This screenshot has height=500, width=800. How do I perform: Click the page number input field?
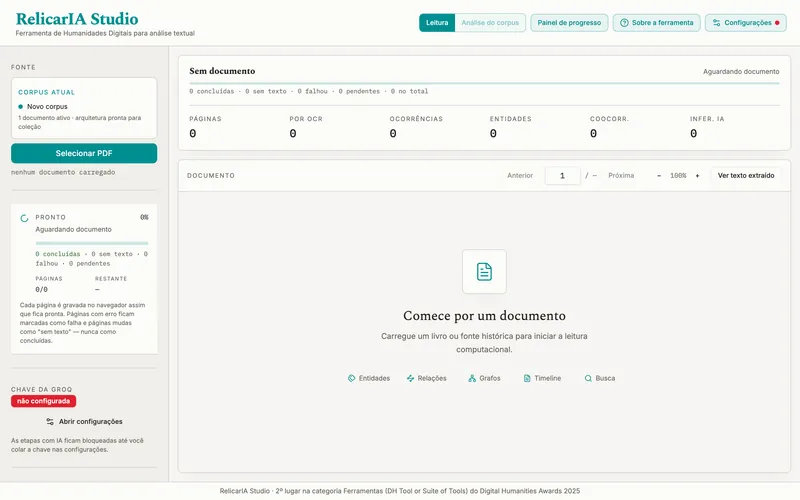(x=562, y=176)
